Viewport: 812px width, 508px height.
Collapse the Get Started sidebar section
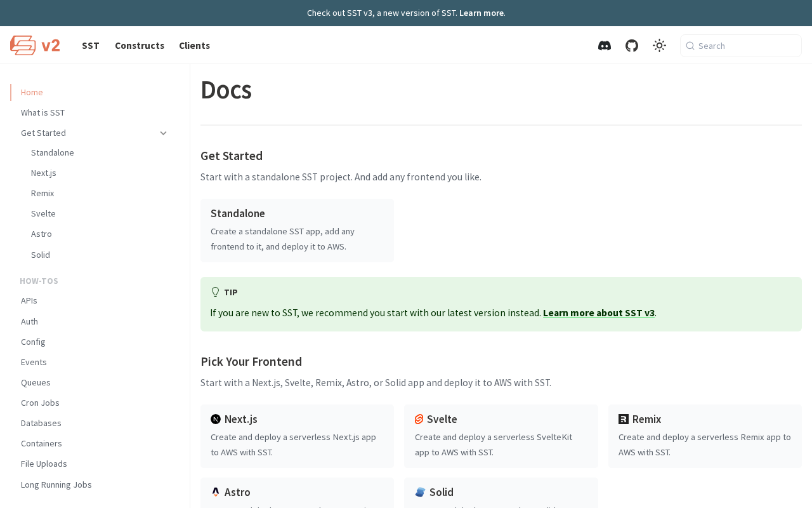(163, 133)
